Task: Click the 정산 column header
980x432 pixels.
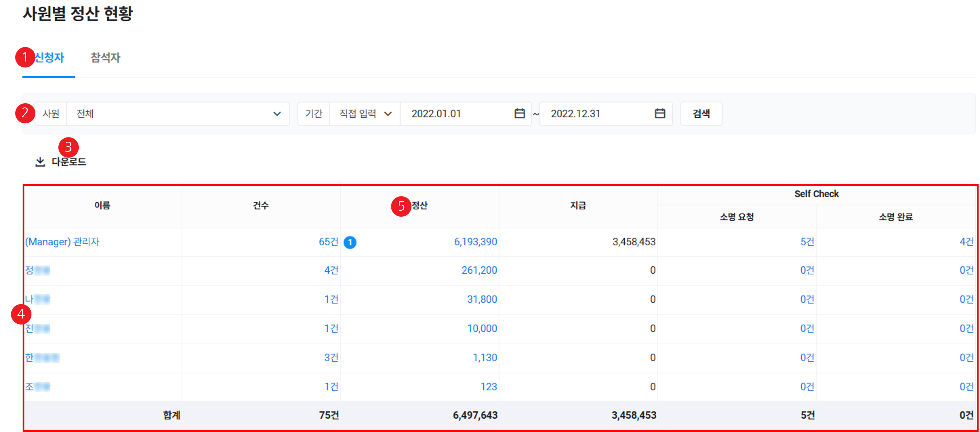Action: [420, 206]
